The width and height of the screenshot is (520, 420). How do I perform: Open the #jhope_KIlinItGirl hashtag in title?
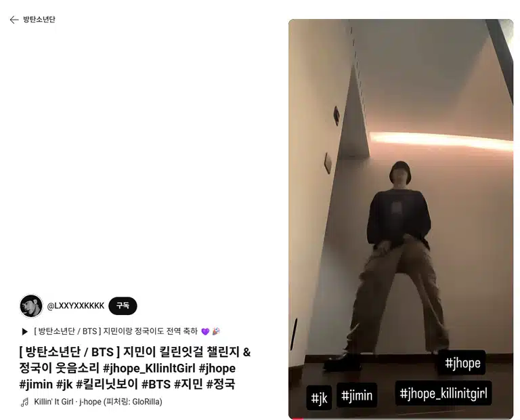[149, 369]
